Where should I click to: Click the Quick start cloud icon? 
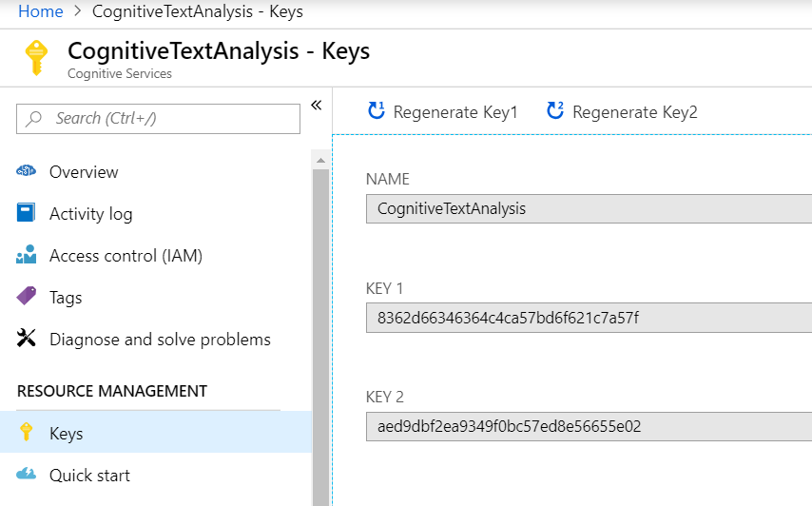tap(27, 475)
